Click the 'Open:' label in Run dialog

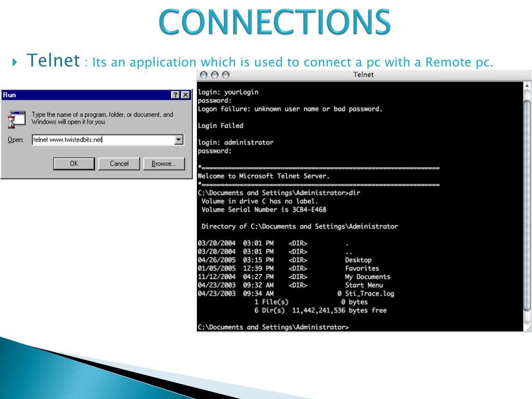click(x=16, y=140)
